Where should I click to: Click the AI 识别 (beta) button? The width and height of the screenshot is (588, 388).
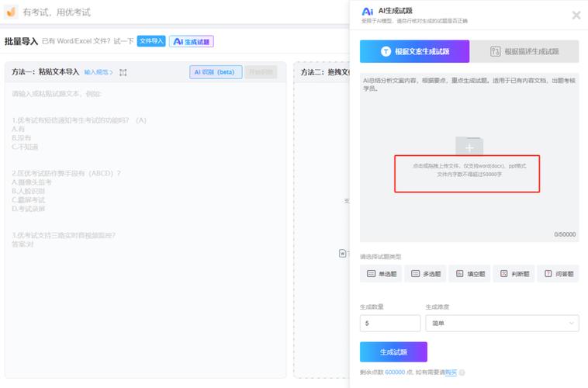point(216,72)
